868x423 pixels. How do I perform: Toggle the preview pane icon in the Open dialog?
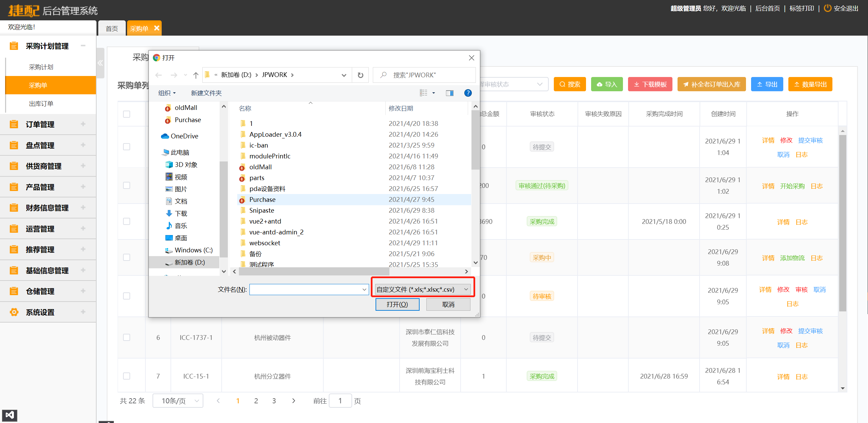pyautogui.click(x=450, y=93)
